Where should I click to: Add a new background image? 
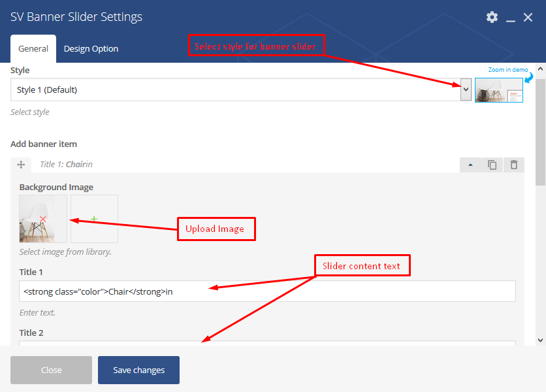tap(94, 219)
